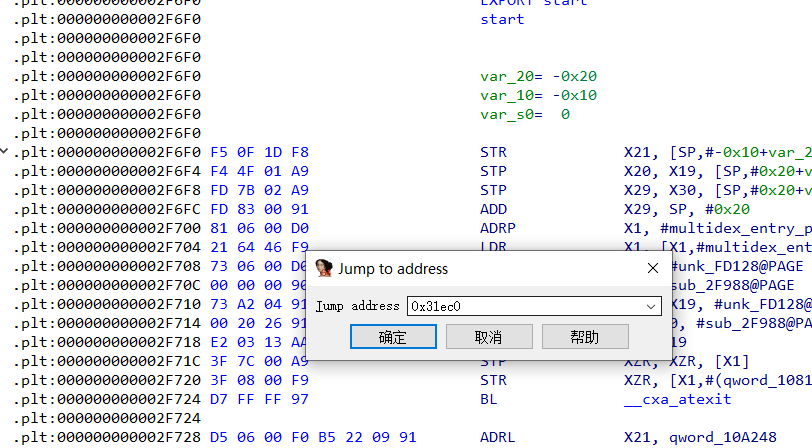Select bytes F5 0F 1D F8
This screenshot has width=812, height=448.
259,152
